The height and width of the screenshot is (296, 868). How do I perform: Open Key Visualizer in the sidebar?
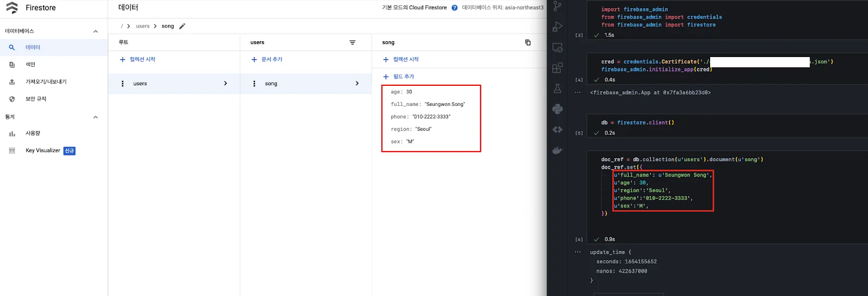[x=43, y=150]
